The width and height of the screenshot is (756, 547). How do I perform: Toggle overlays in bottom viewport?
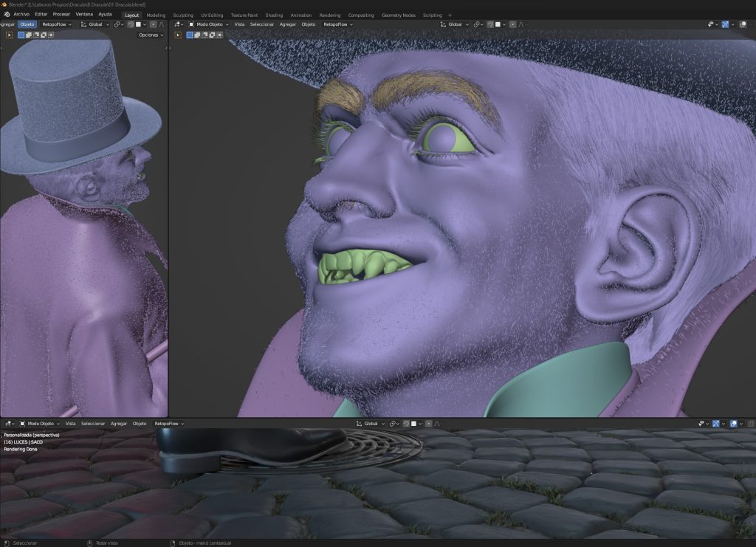point(733,424)
